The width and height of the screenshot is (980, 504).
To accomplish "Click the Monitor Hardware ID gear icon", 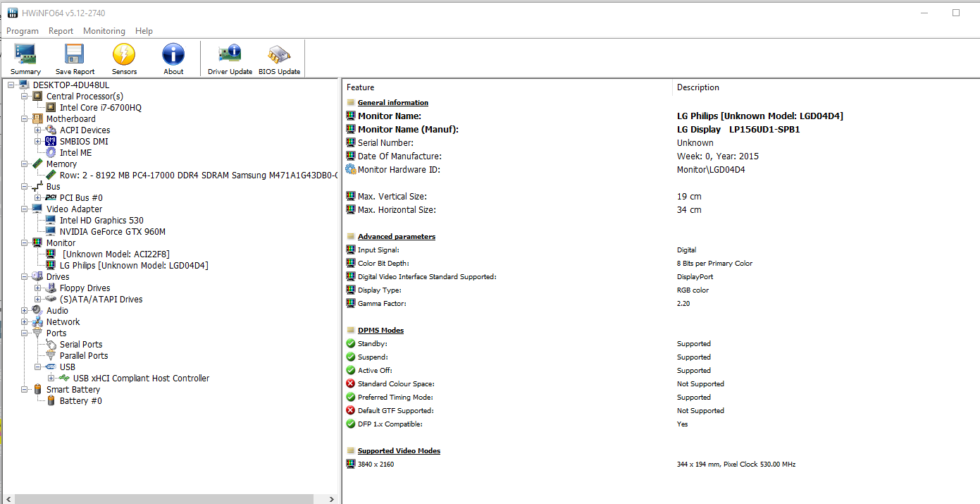I will [x=351, y=169].
